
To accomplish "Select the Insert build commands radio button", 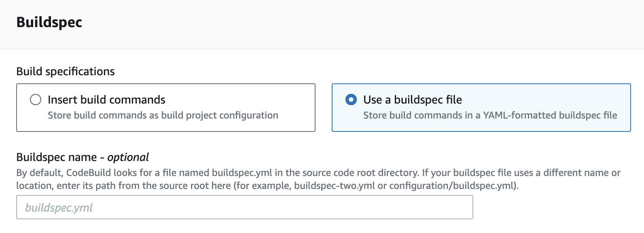I will (36, 100).
